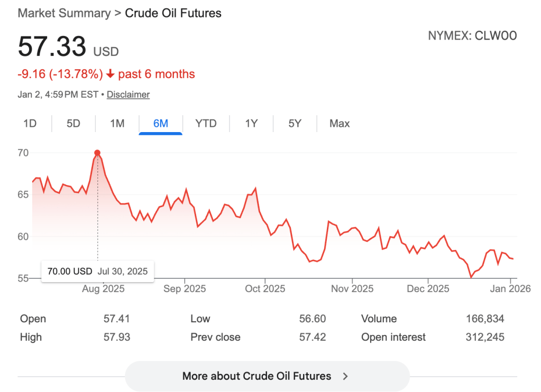Screen dimensions: 541x392
Task: Switch chart to YTD view
Action: pos(206,124)
